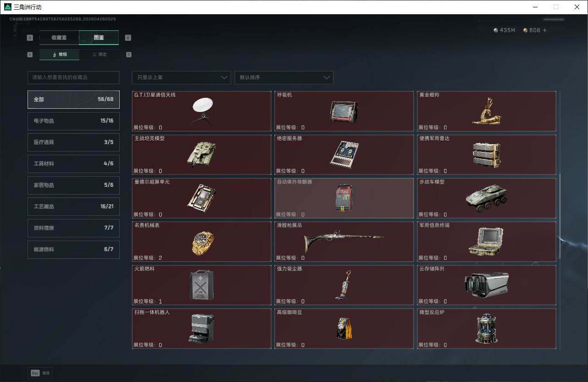
Task: Click the 步战车模型 armored vehicle icon
Action: (x=486, y=198)
